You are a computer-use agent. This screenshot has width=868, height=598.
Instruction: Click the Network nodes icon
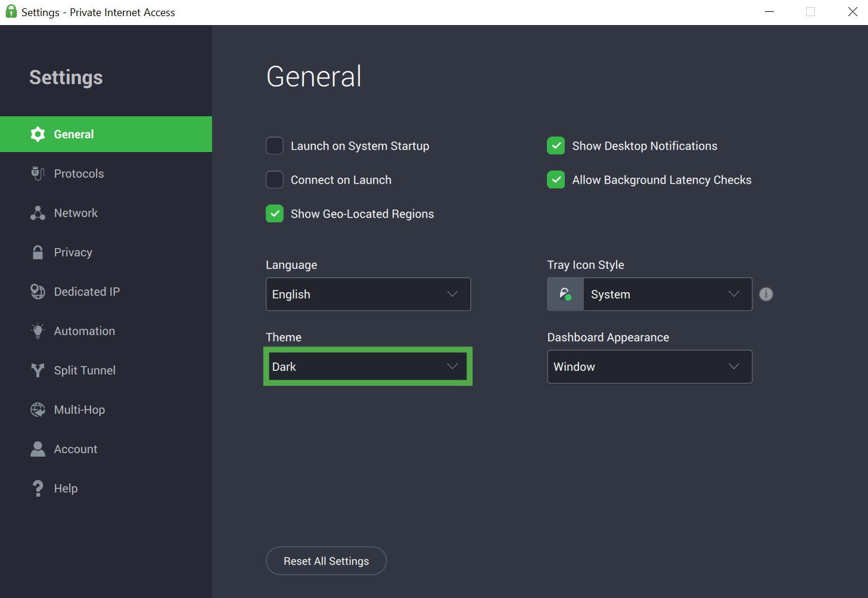click(x=38, y=213)
